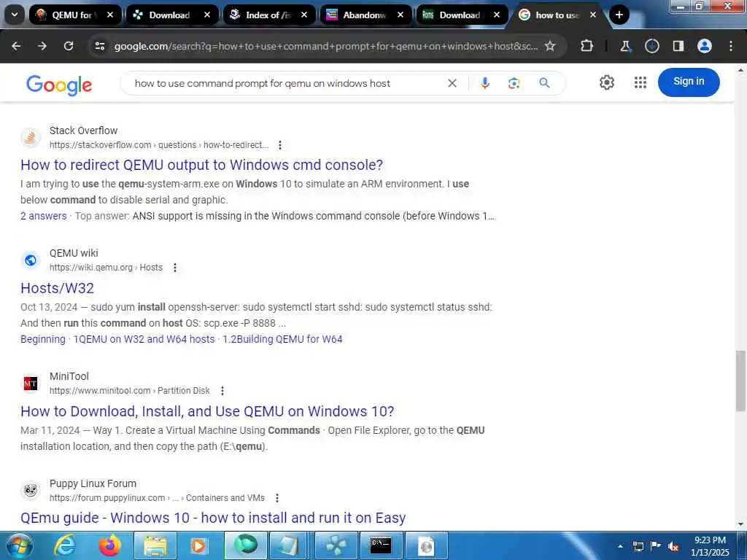
Task: Go back to the previous page
Action: (16, 46)
